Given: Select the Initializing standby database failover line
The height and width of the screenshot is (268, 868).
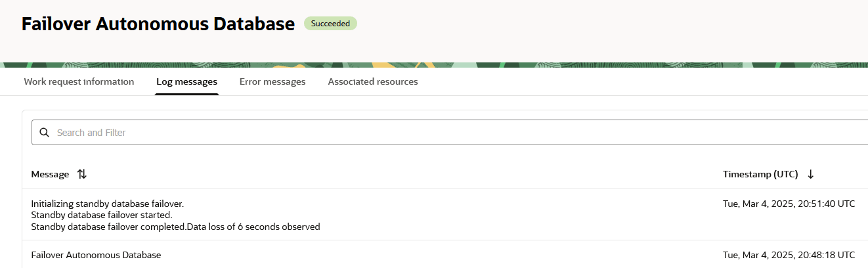Looking at the screenshot, I should click(107, 204).
